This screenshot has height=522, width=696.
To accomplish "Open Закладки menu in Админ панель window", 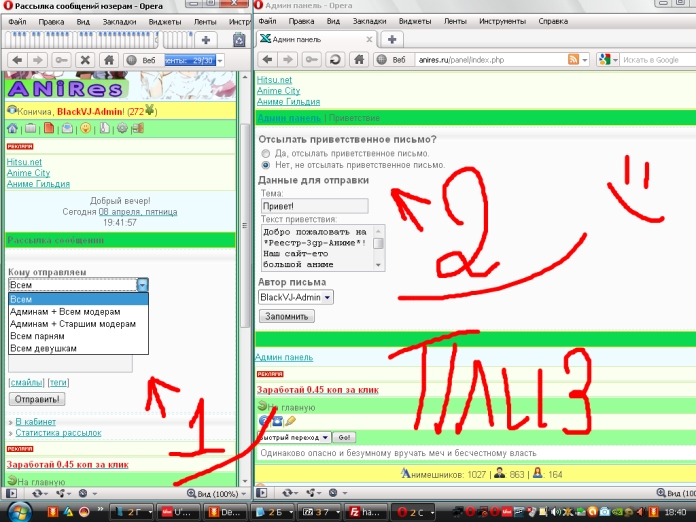I will point(369,21).
